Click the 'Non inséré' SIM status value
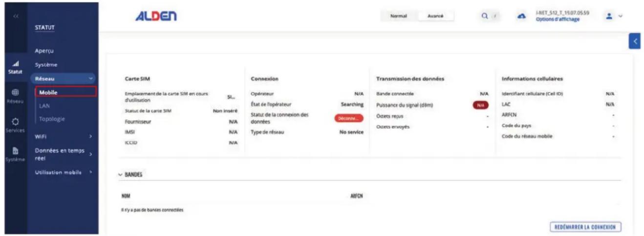644x236 pixels. [x=225, y=111]
